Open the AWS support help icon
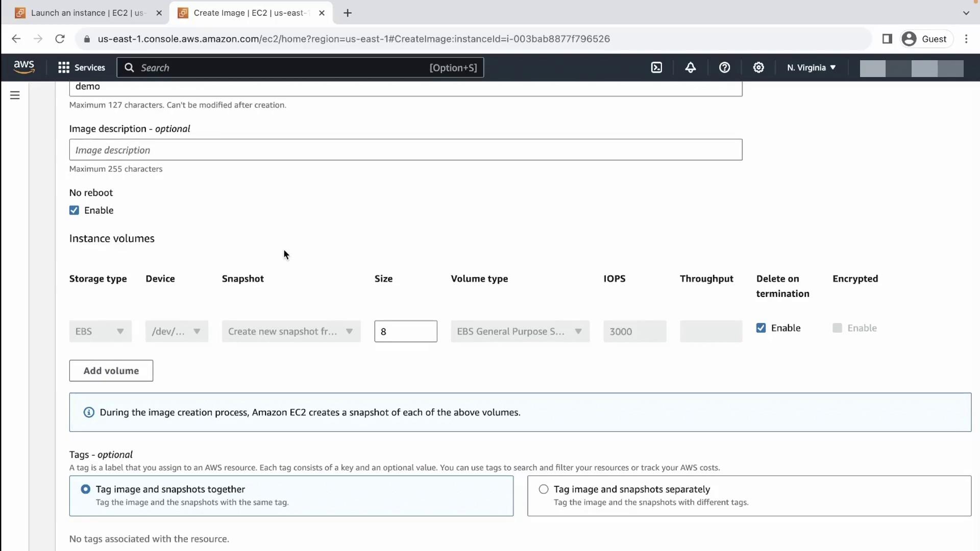The image size is (980, 551). [x=724, y=67]
